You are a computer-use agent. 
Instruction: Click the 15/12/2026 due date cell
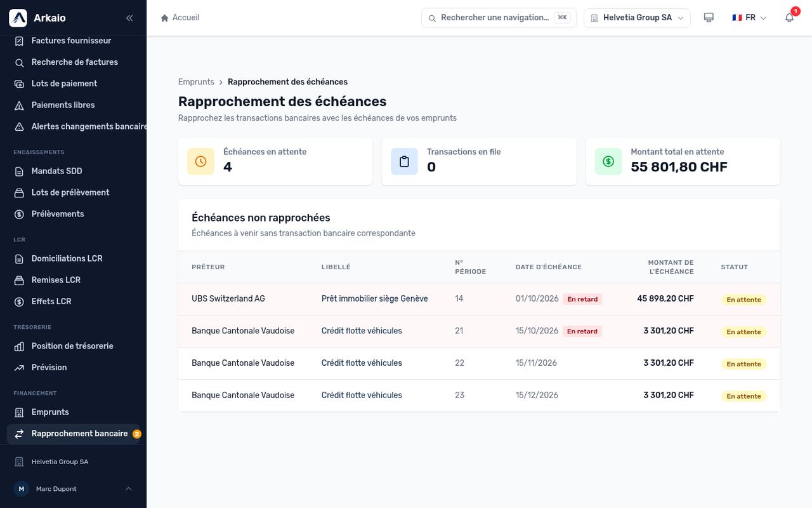point(537,395)
